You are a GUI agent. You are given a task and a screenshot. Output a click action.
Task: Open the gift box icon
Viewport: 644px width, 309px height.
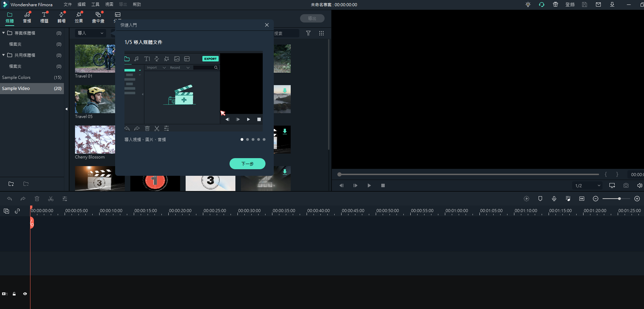pyautogui.click(x=556, y=4)
